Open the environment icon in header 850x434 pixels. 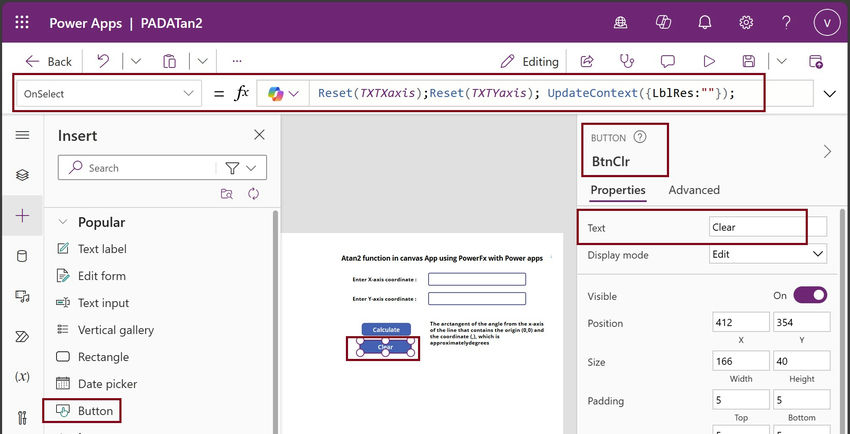coord(621,23)
